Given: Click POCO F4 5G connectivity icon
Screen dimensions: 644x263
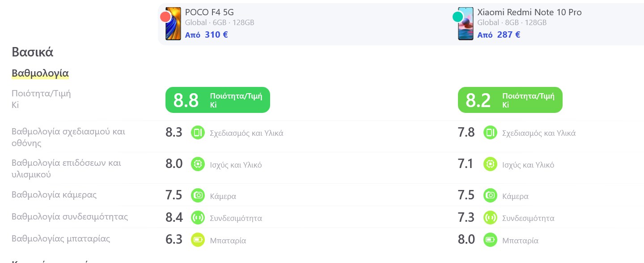Looking at the screenshot, I should [x=198, y=218].
